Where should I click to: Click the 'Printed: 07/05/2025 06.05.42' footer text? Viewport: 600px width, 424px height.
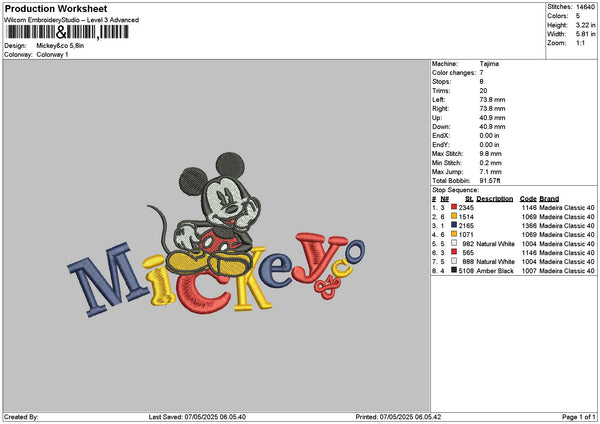coord(398,417)
